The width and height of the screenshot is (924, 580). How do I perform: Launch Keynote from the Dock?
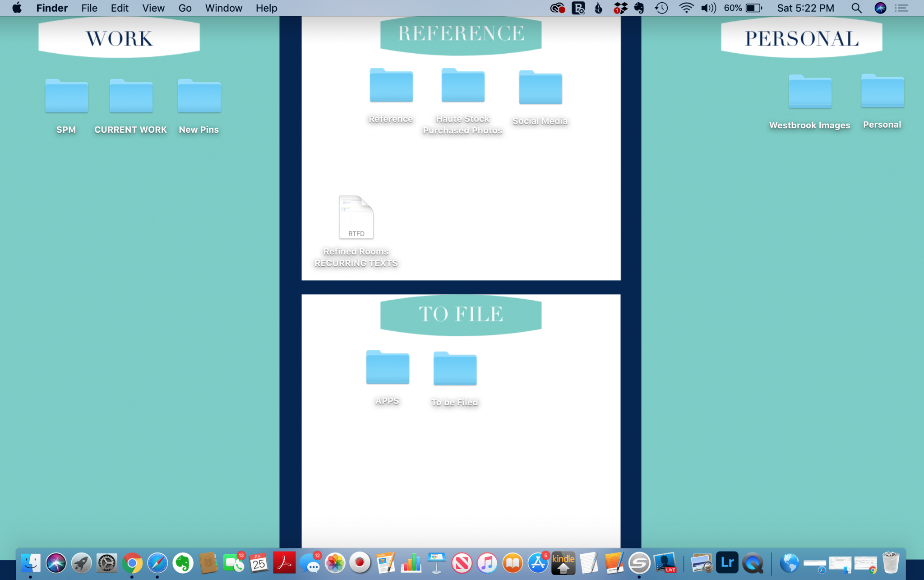pos(436,563)
